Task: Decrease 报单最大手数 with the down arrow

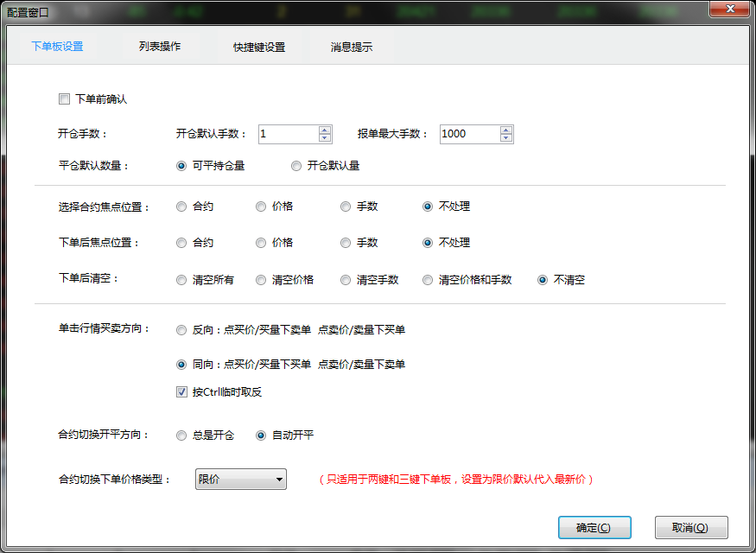Action: click(506, 138)
